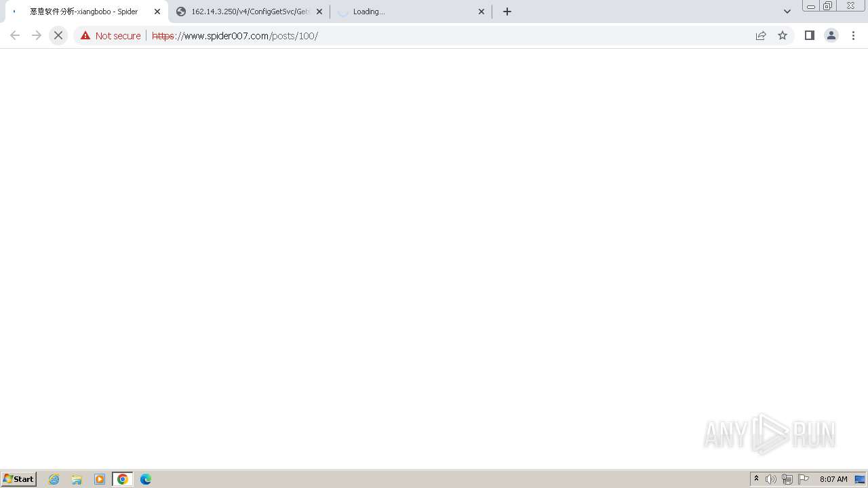Image resolution: width=868 pixels, height=488 pixels.
Task: Go forward to next page
Action: point(37,35)
